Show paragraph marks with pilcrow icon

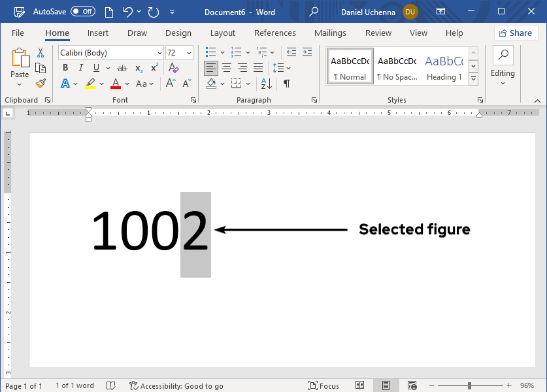(x=286, y=84)
